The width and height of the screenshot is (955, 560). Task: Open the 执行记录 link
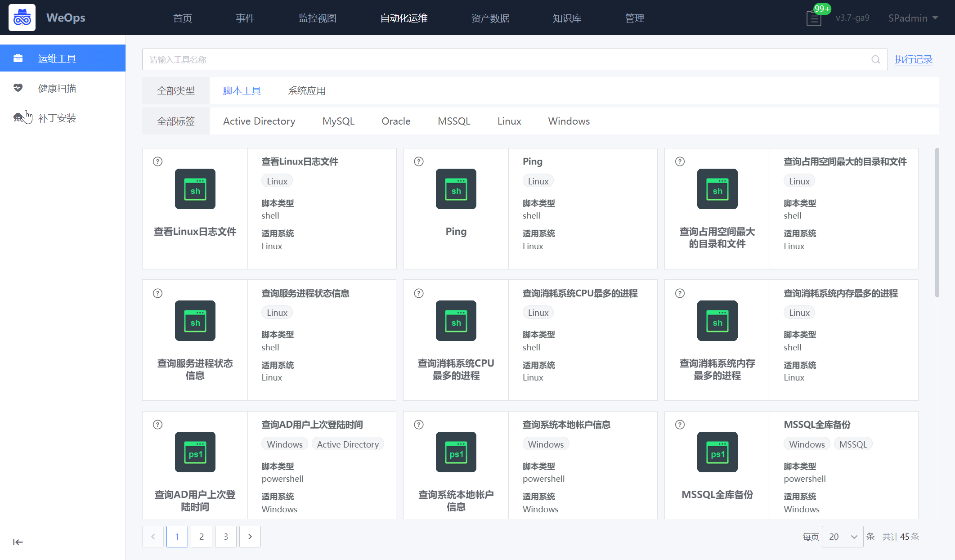point(913,59)
